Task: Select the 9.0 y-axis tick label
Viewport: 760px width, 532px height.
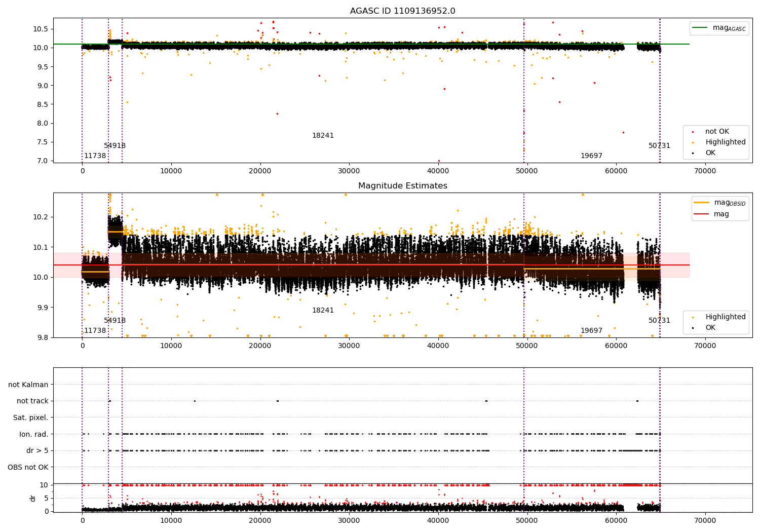Action: (x=43, y=86)
